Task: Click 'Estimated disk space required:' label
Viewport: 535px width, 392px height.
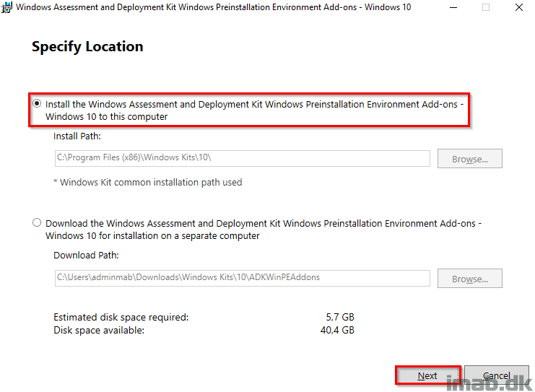Action: [121, 318]
